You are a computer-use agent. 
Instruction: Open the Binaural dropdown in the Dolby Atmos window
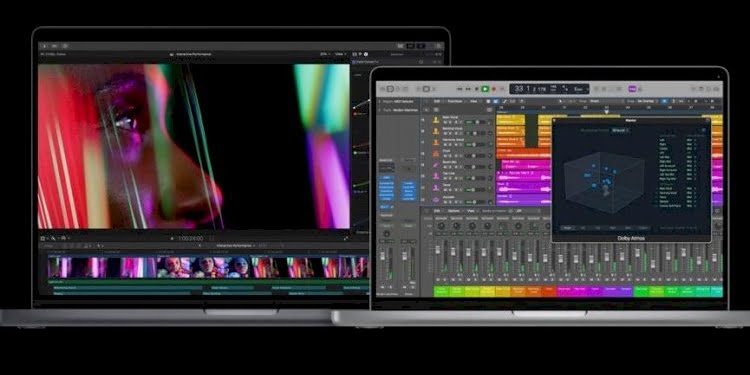click(620, 130)
